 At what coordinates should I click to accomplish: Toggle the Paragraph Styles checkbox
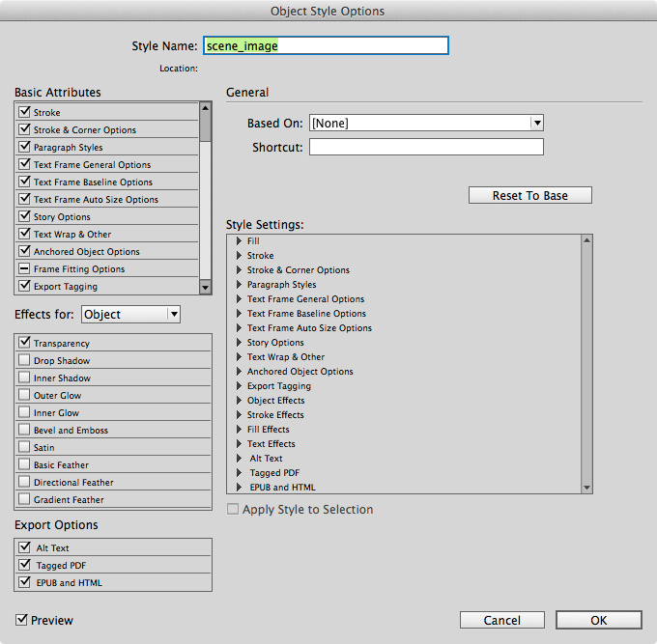[x=25, y=147]
